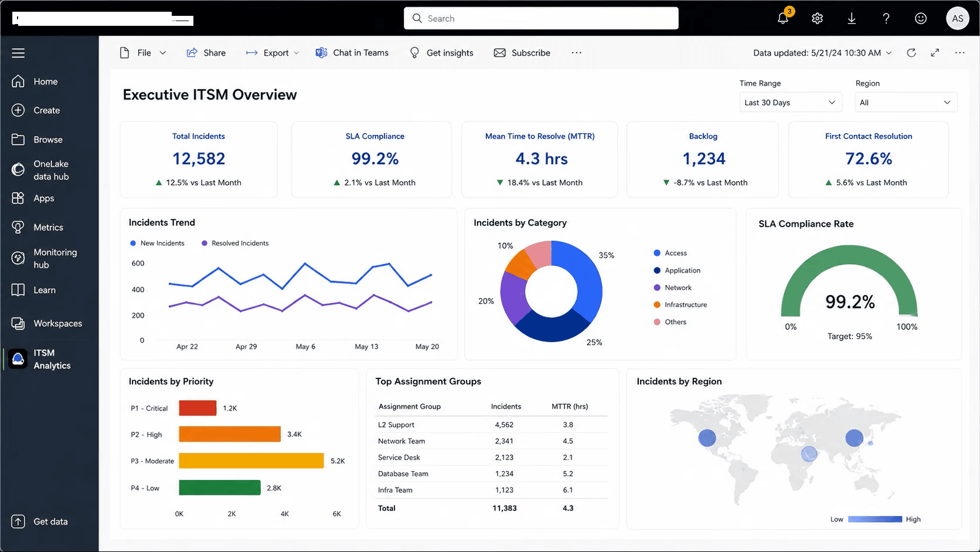Open Workspaces in sidebar
Viewport: 980px width, 552px height.
point(47,323)
